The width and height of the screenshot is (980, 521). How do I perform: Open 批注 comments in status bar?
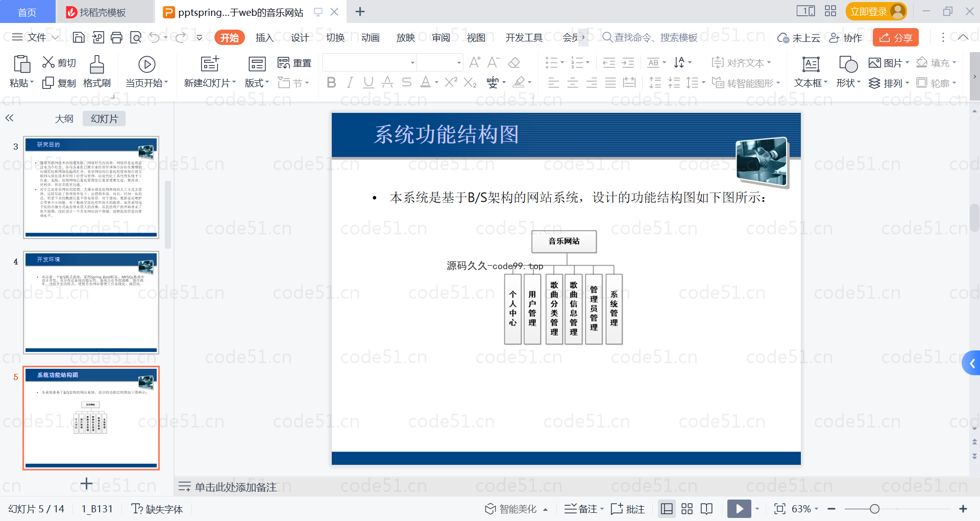pyautogui.click(x=628, y=509)
